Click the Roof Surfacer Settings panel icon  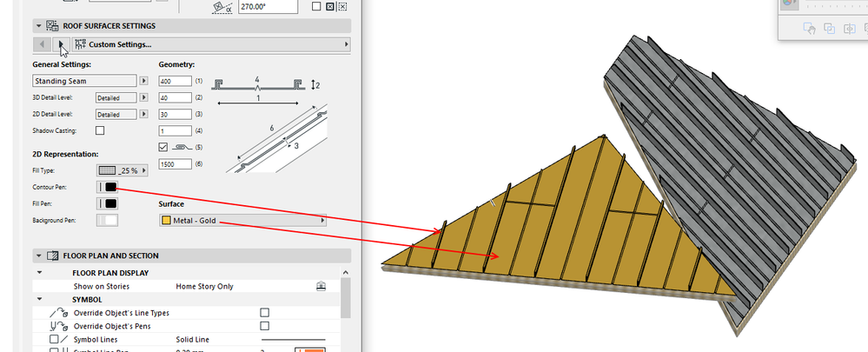(53, 26)
